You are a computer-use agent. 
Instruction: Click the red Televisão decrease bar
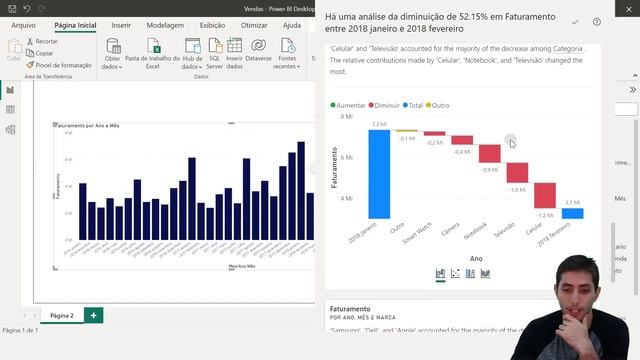517,173
